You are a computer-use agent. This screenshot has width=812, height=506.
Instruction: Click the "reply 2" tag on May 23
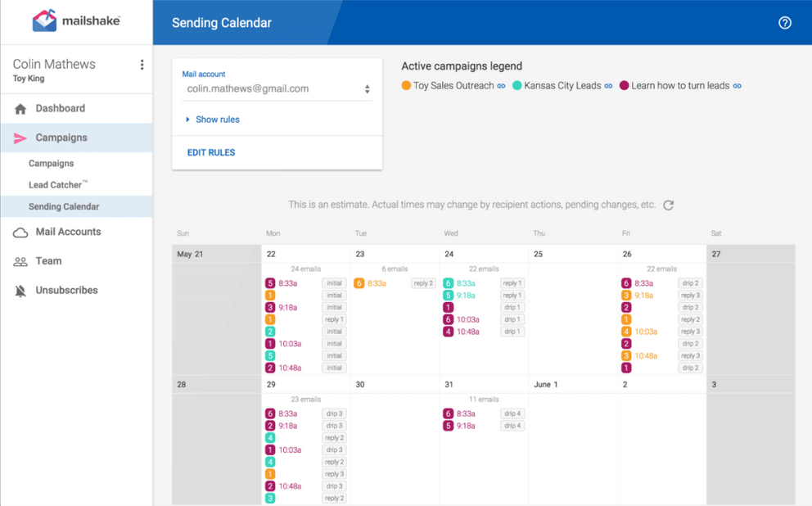pyautogui.click(x=423, y=283)
